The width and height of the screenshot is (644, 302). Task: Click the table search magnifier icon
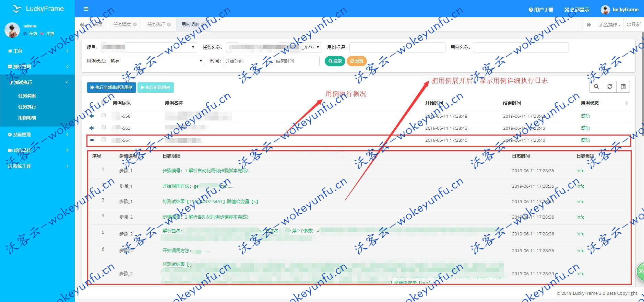[x=596, y=87]
